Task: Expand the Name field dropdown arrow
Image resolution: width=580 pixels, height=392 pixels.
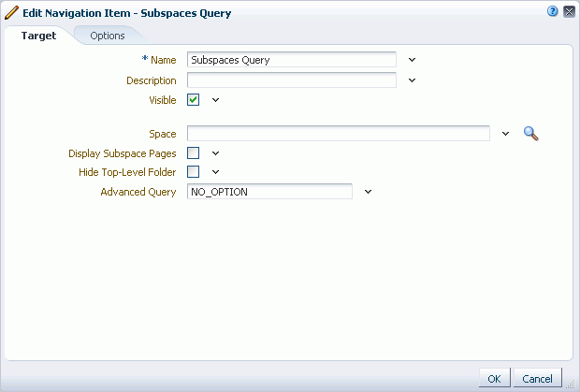Action: click(x=412, y=60)
